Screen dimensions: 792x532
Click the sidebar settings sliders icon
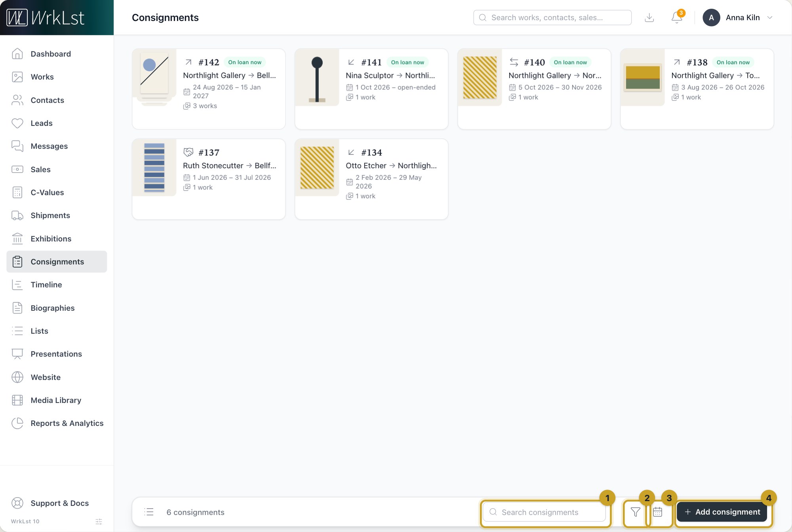pyautogui.click(x=99, y=522)
